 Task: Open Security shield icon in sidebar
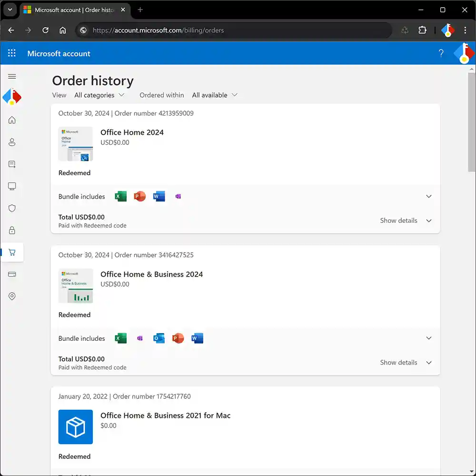[x=12, y=208]
